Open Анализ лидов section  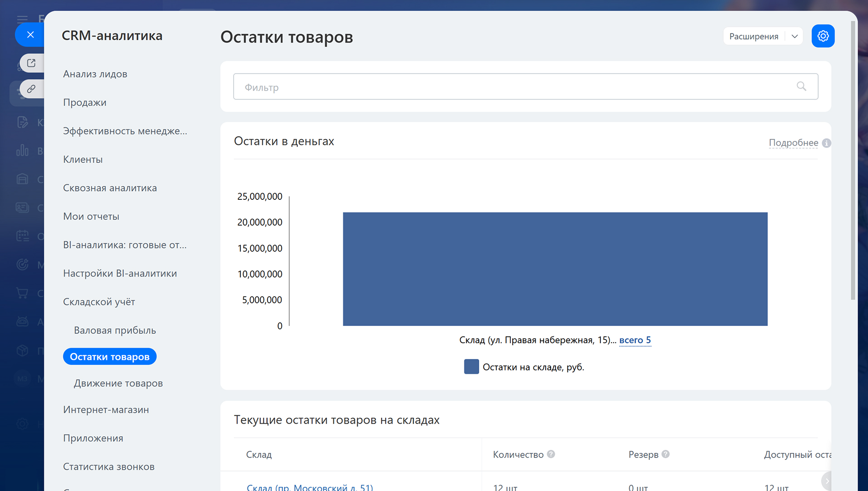95,74
